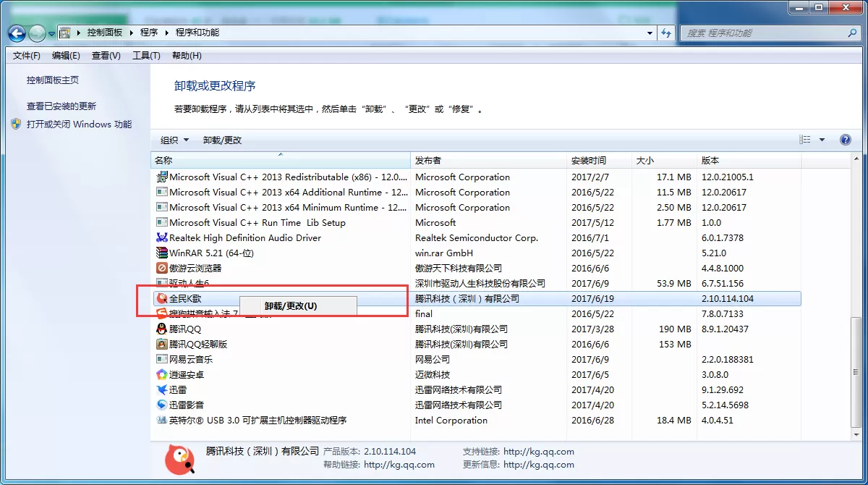Select Realtek High Definition Audio Driver icon
The height and width of the screenshot is (485, 868).
(162, 237)
